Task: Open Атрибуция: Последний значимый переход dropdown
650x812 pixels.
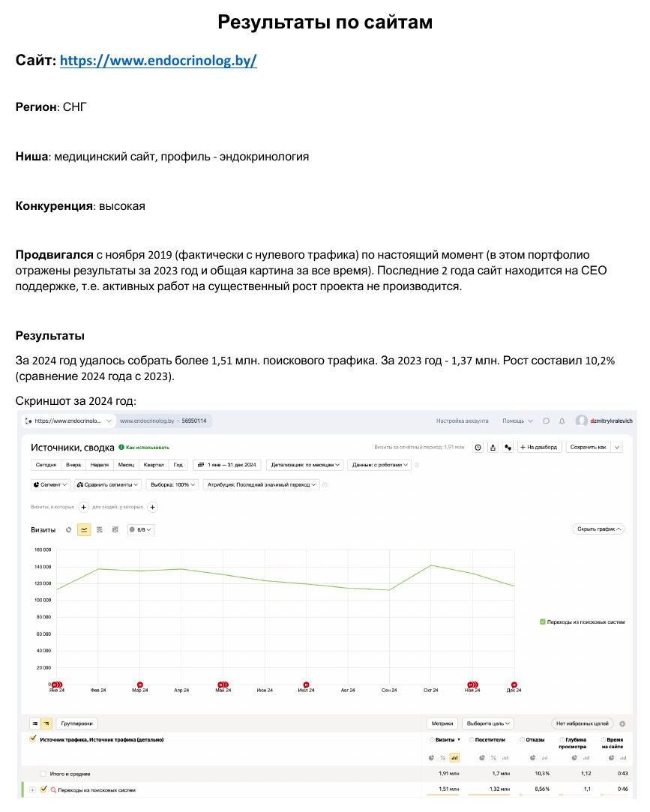Action: tap(261, 484)
